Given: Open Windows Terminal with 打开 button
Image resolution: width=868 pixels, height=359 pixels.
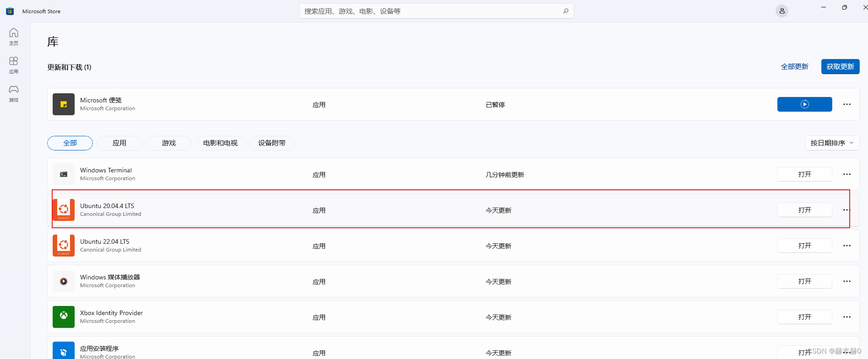Looking at the screenshot, I should tap(804, 174).
